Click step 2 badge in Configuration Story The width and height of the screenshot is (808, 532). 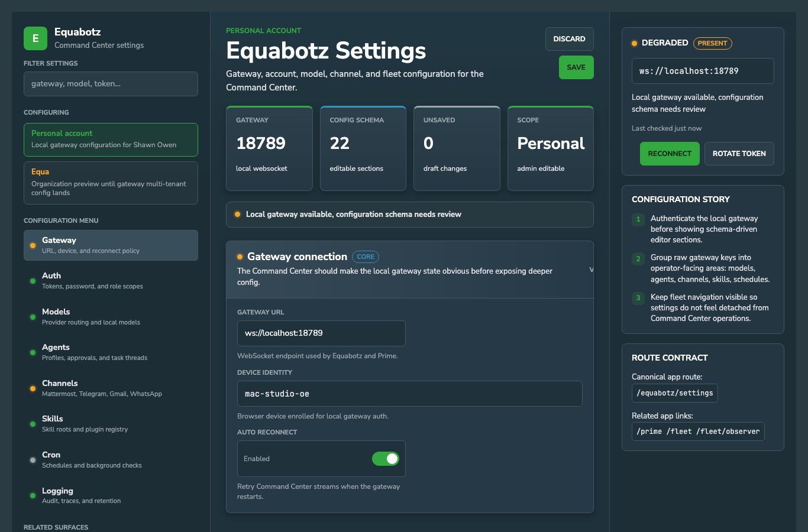point(638,258)
